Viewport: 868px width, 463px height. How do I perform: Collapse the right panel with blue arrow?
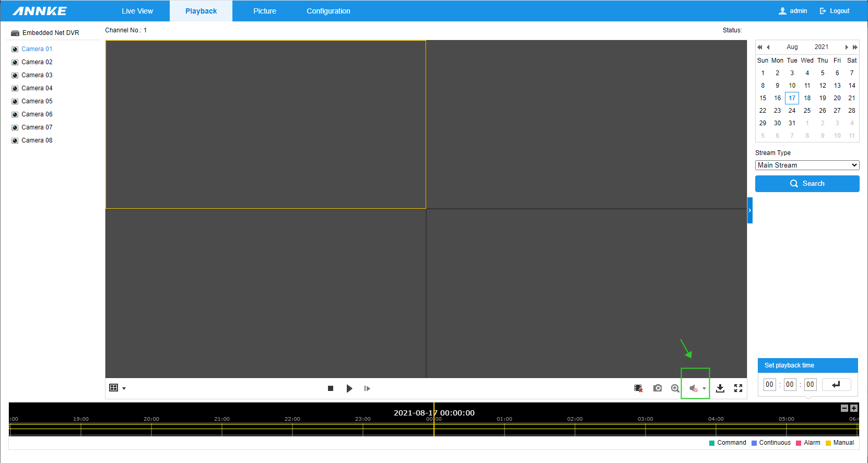(x=750, y=210)
